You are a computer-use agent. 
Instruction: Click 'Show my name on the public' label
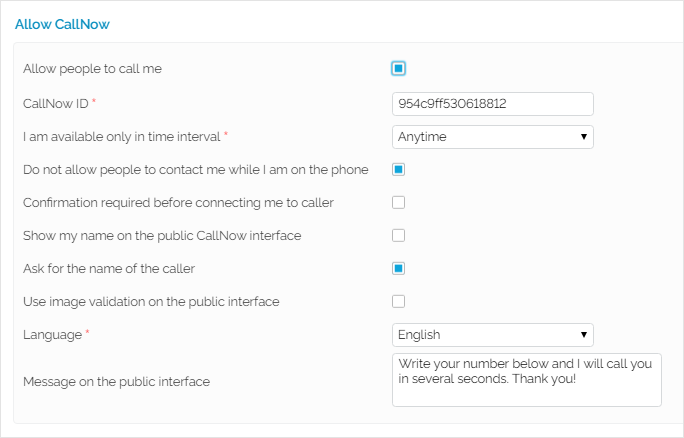point(162,236)
